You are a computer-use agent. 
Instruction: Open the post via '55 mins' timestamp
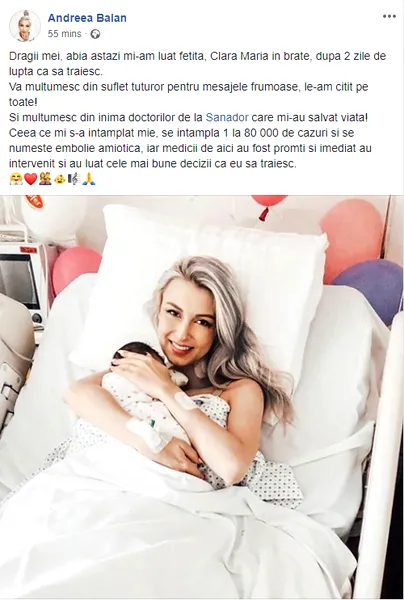[64, 34]
